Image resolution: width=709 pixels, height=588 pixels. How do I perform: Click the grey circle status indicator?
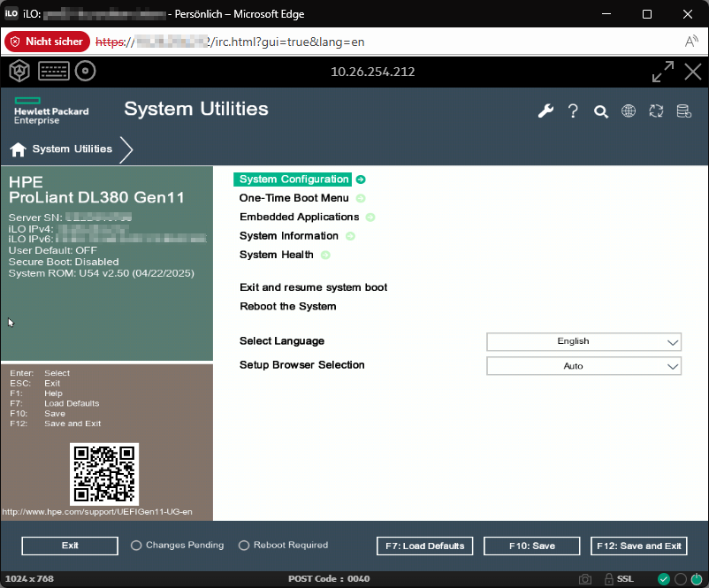pyautogui.click(x=681, y=579)
